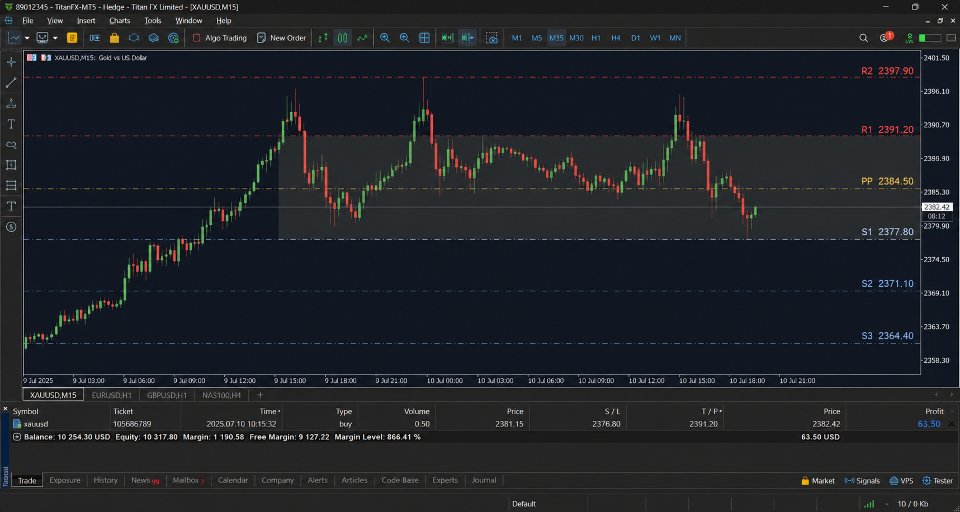
Task: Open account notifications icon with red badge
Action: click(x=886, y=37)
